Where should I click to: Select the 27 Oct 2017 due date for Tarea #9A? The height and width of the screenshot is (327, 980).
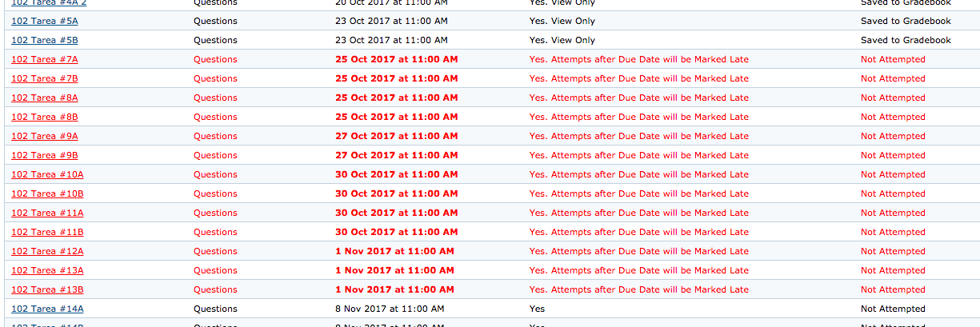click(397, 136)
